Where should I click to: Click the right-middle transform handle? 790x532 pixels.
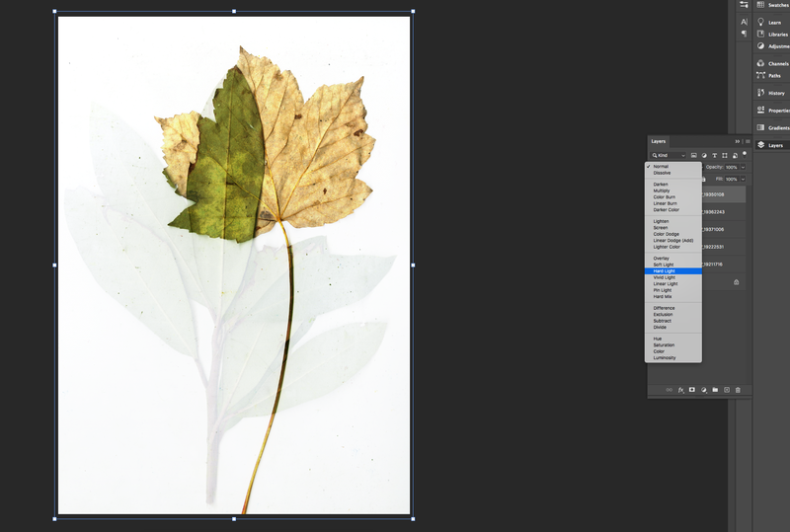(x=413, y=265)
